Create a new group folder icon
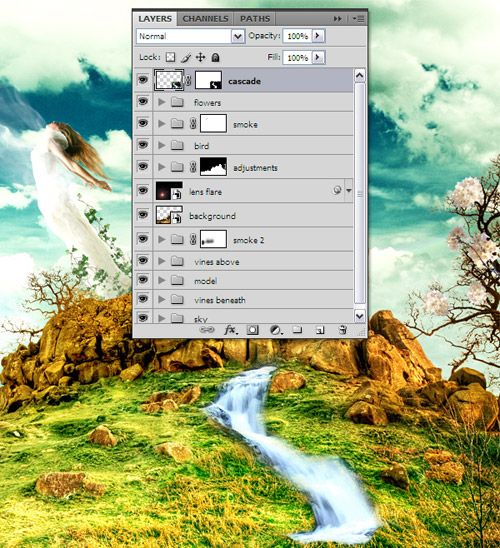 (x=297, y=330)
